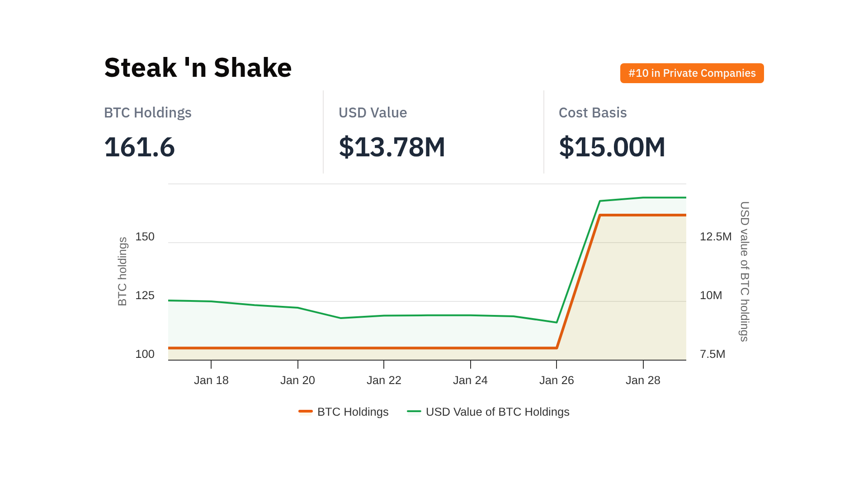Click the orange BTC Holdings legend swatch
The width and height of the screenshot is (868, 488).
click(306, 411)
